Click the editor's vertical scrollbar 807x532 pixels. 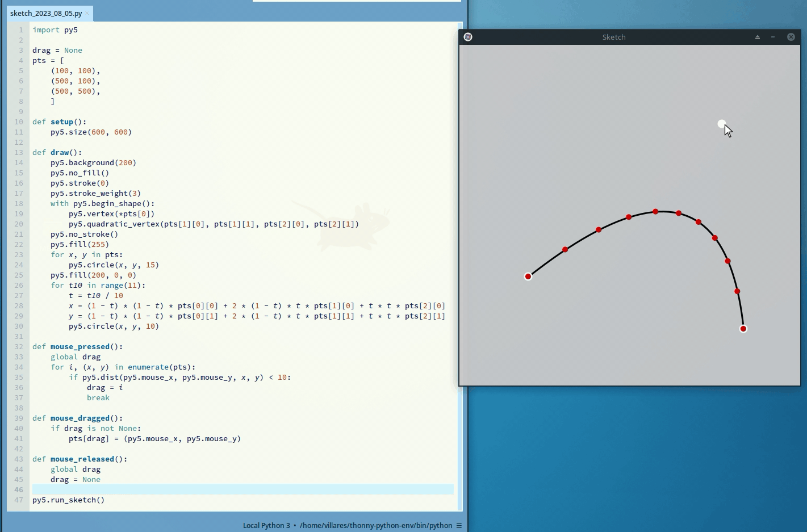click(x=460, y=267)
